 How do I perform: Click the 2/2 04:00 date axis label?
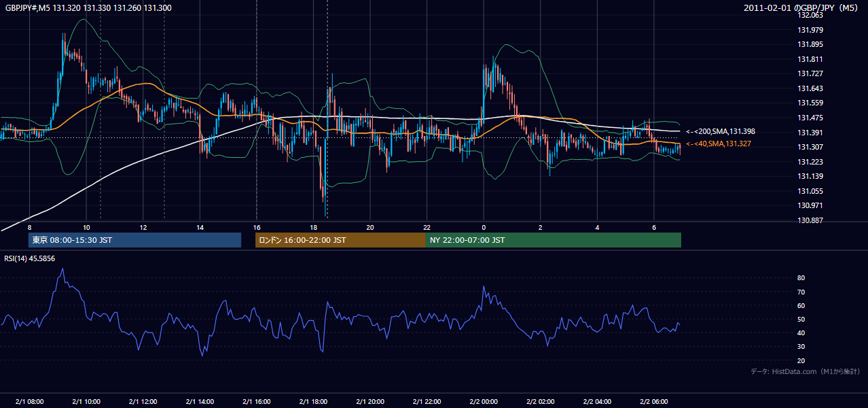coord(597,402)
